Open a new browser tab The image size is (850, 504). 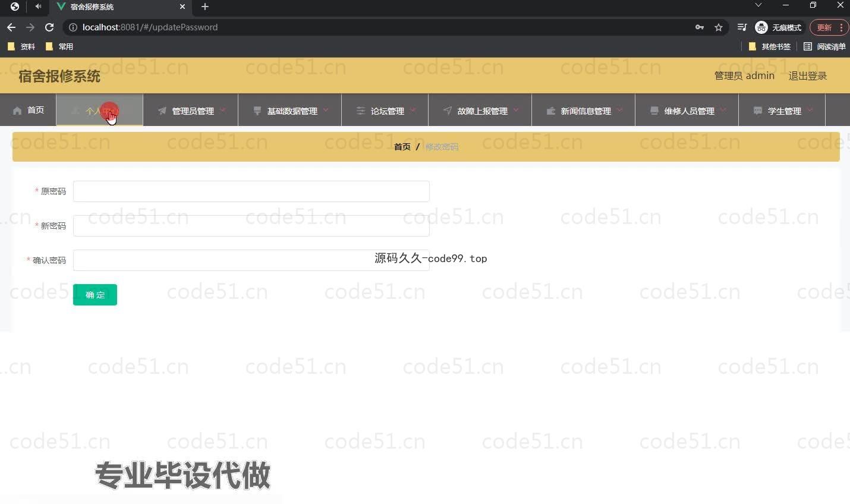pyautogui.click(x=205, y=7)
